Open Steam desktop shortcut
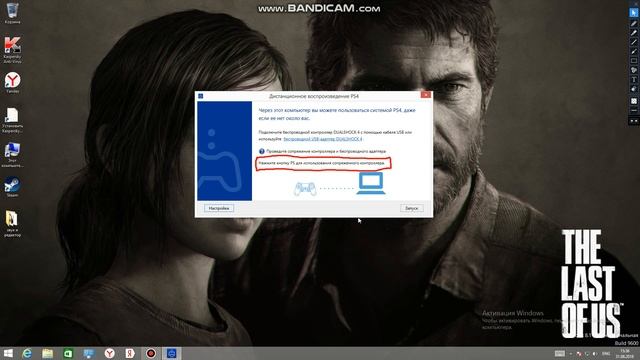 point(12,187)
